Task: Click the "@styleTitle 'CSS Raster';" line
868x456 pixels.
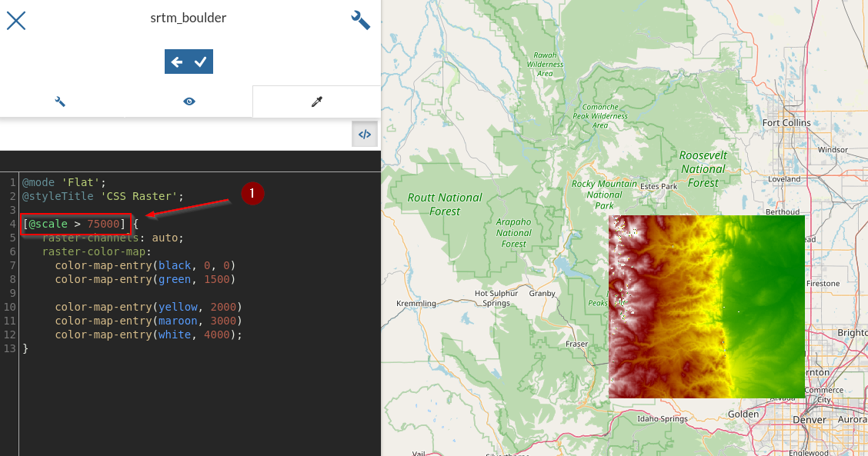Action: point(102,196)
